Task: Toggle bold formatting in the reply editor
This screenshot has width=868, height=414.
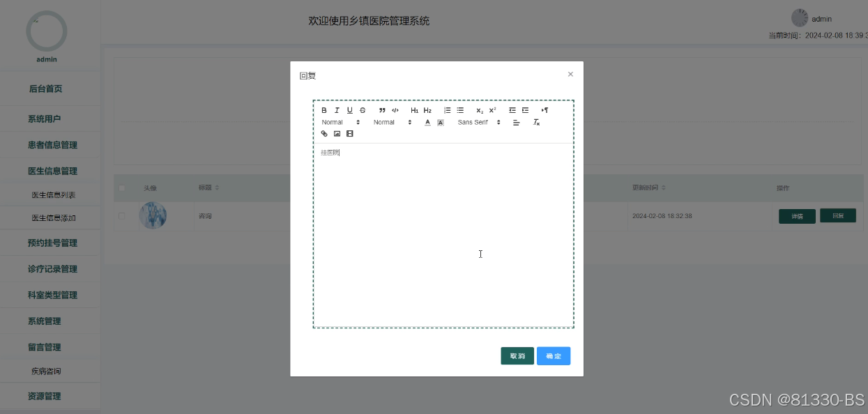Action: pos(324,110)
